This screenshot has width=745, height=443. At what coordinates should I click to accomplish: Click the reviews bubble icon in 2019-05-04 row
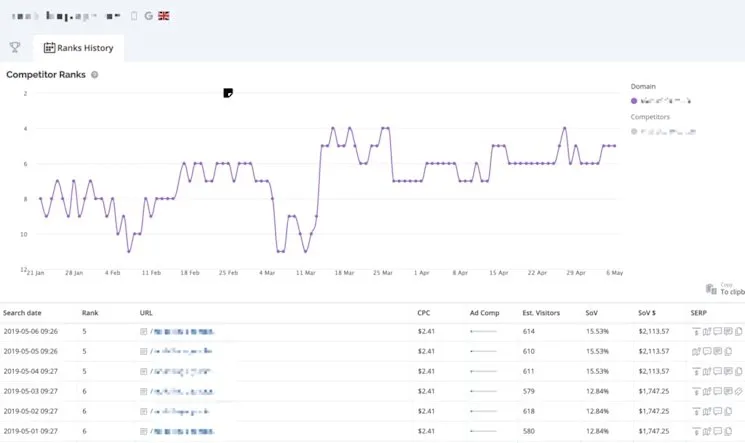[x=728, y=371]
